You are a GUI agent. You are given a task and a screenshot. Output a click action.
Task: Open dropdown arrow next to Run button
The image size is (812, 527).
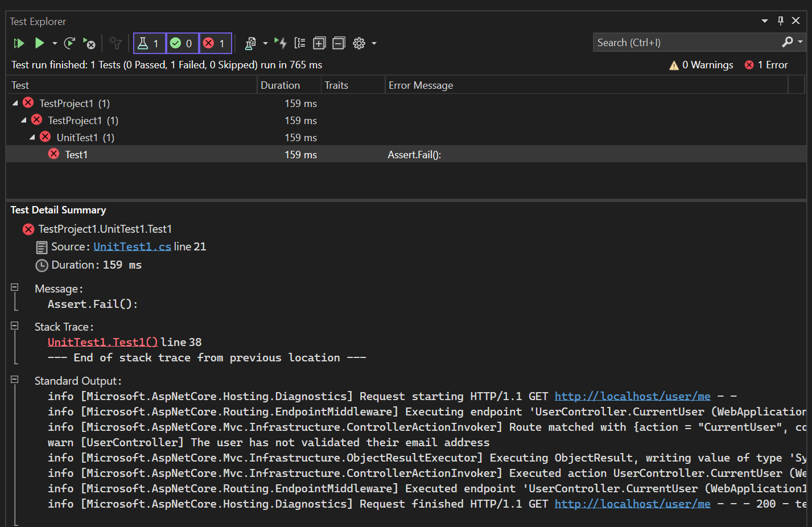[55, 43]
